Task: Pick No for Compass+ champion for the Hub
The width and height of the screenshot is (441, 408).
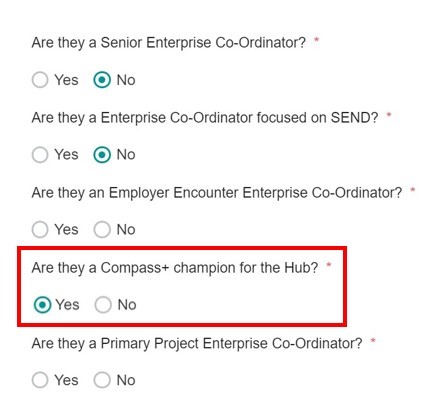Action: tap(103, 305)
